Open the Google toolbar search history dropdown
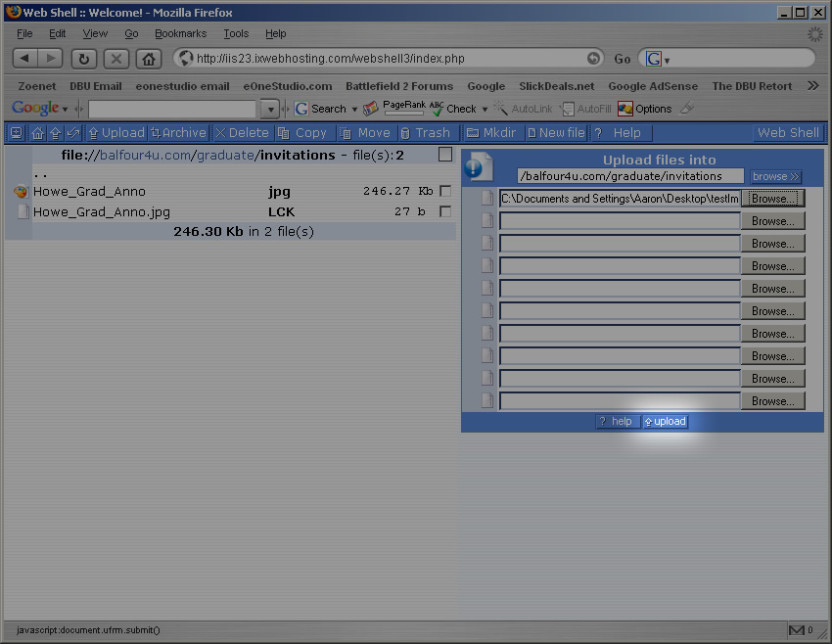This screenshot has height=644, width=832. (270, 109)
